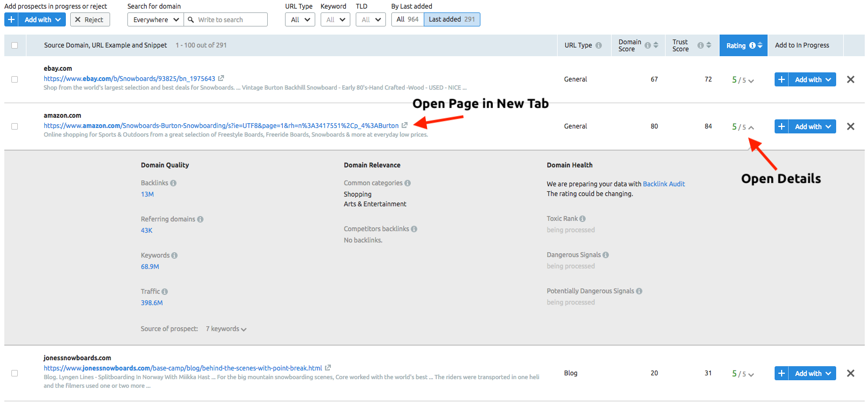The height and width of the screenshot is (404, 868).
Task: Open Add with dropdown in jonessnowboards row
Action: [x=812, y=373]
